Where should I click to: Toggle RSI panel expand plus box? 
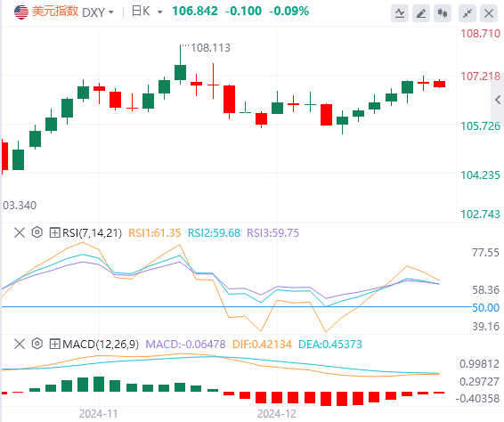pos(54,232)
